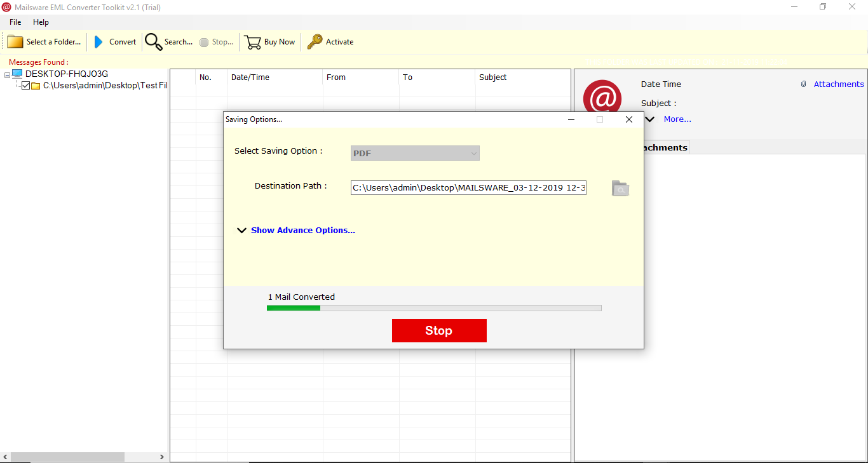Click the Mailsware app logo in title bar
Viewport: 868px width, 463px height.
click(6, 7)
